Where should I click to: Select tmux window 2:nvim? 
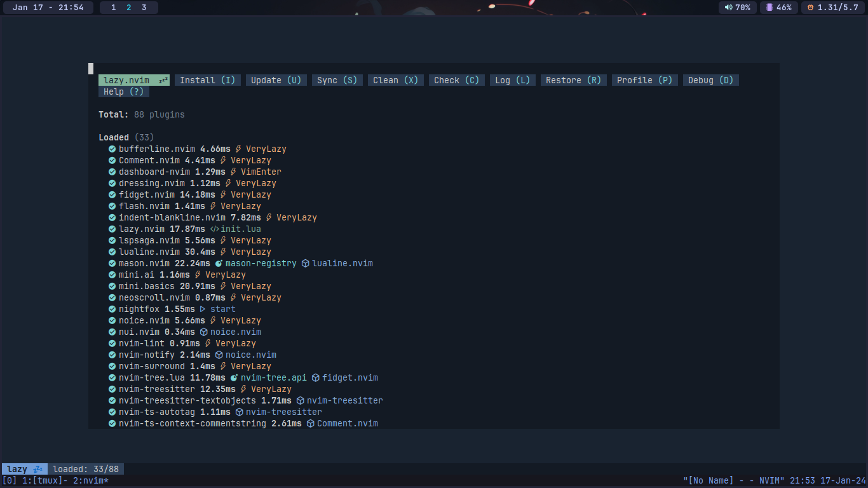(x=91, y=481)
